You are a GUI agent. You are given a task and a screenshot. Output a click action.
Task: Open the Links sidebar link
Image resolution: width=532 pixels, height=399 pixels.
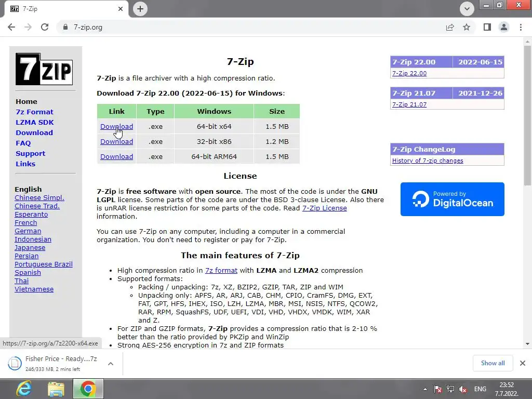(x=25, y=164)
